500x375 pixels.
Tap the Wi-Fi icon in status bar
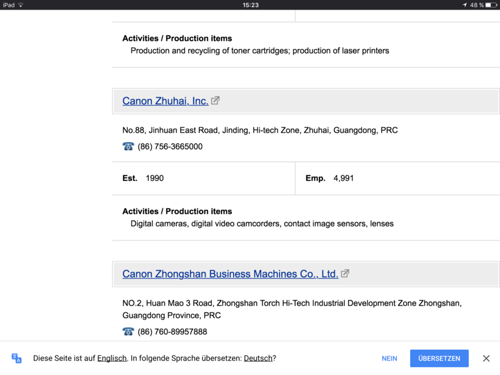21,5
